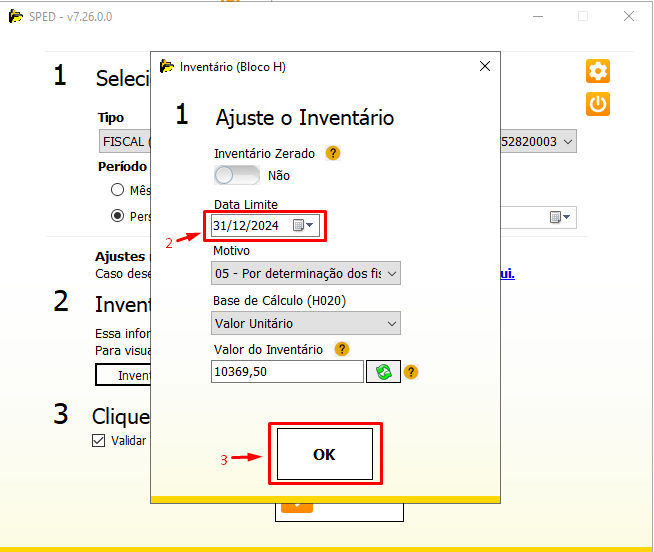The height and width of the screenshot is (552, 654).
Task: Select the Mês radio button
Action: point(118,190)
